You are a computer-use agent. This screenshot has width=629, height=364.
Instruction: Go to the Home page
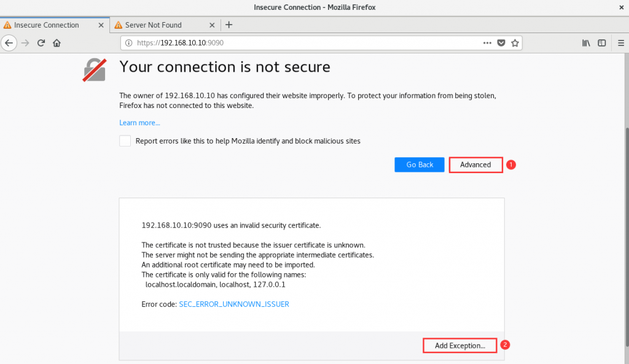click(57, 43)
